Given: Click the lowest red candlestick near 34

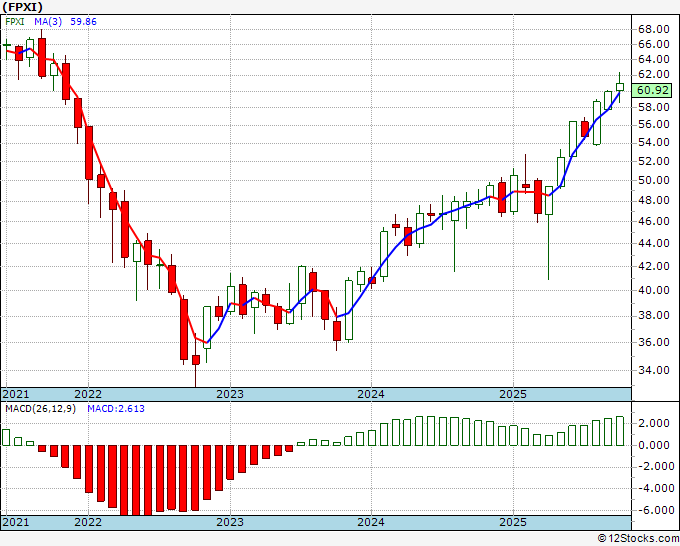Looking at the screenshot, I should pos(196,360).
